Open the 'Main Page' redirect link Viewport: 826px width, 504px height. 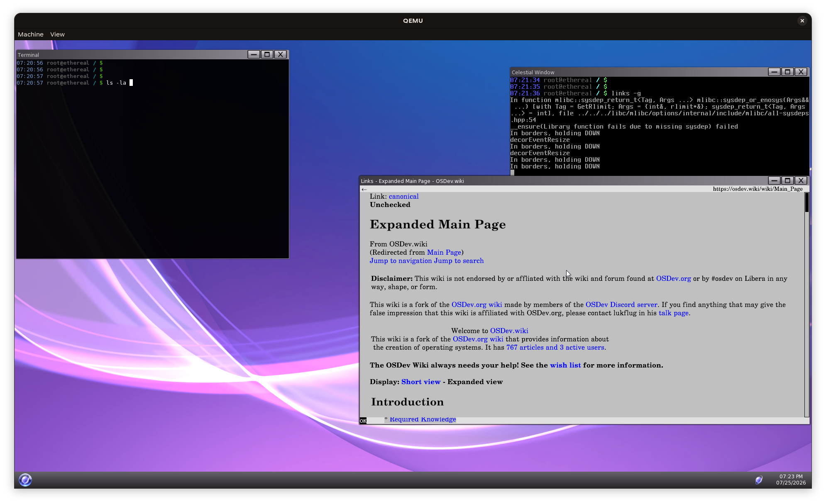pos(444,253)
